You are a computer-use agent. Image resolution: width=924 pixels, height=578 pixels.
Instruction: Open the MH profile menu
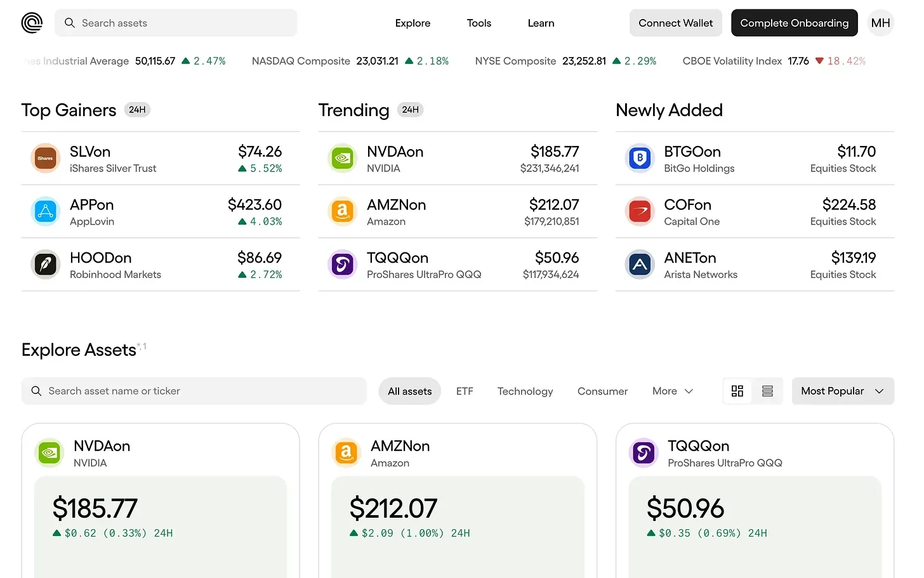pyautogui.click(x=880, y=23)
